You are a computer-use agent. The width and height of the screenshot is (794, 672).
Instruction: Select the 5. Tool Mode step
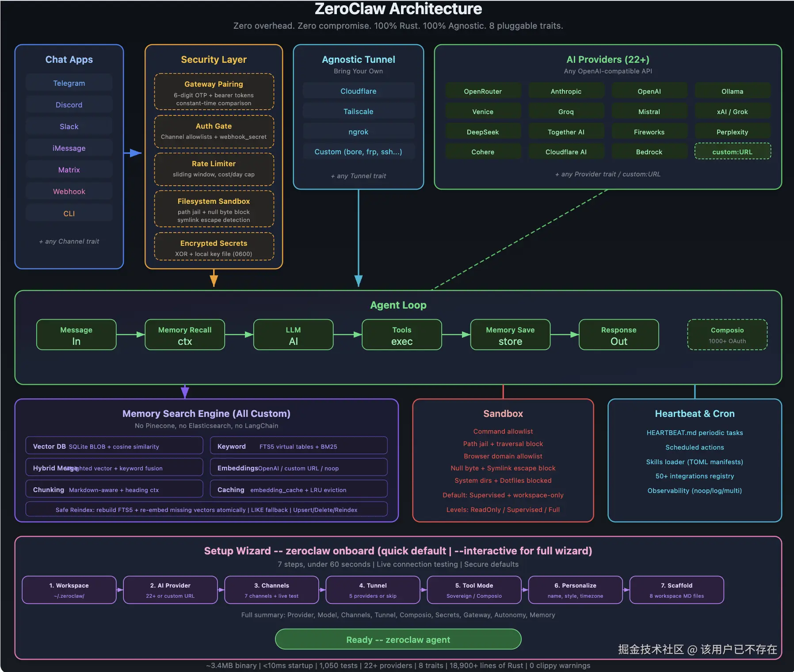474,590
